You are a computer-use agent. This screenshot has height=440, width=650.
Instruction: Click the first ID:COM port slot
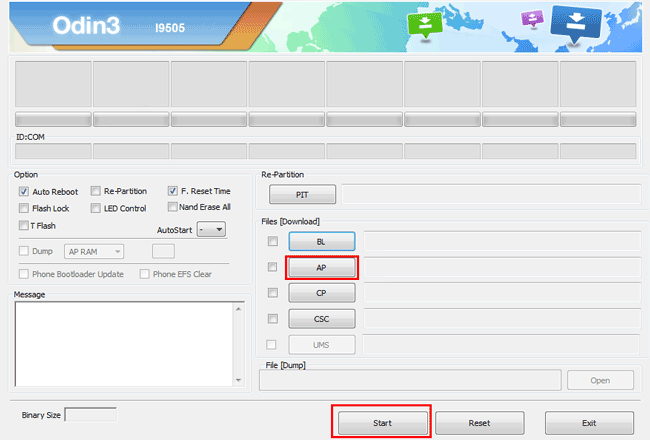[x=53, y=151]
